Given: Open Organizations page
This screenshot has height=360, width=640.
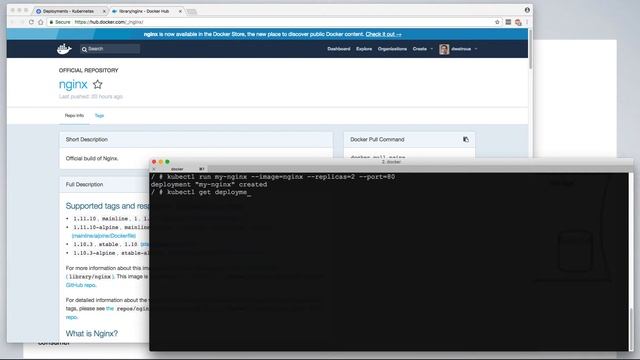Looking at the screenshot, I should click(392, 49).
